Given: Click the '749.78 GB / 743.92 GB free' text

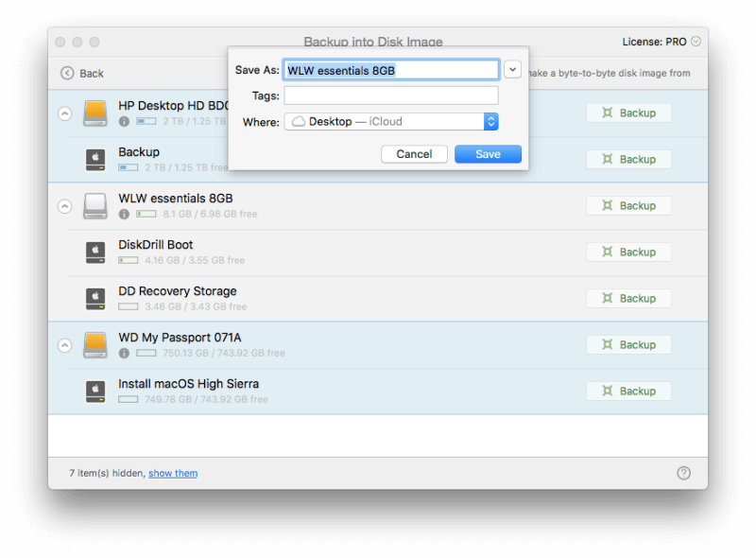Looking at the screenshot, I should point(206,399).
